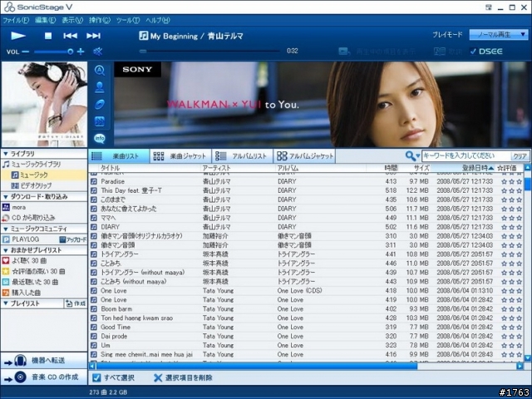The width and height of the screenshot is (532, 399).
Task: Click the create playlist button
Action: (x=76, y=303)
